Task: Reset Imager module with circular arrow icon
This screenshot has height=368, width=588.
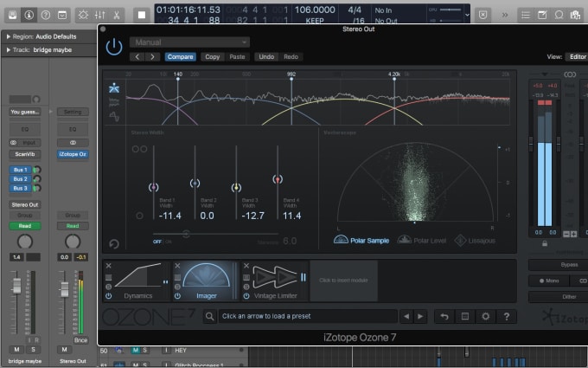Action: click(114, 244)
